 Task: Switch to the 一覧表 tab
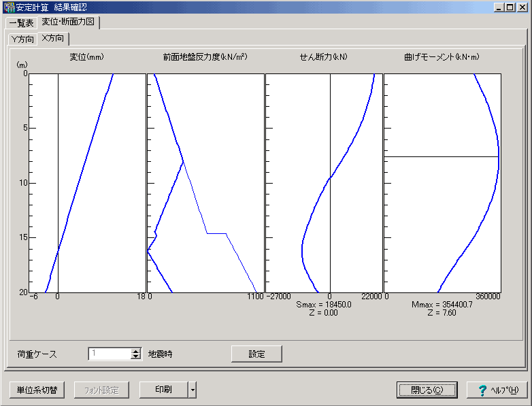click(x=21, y=22)
